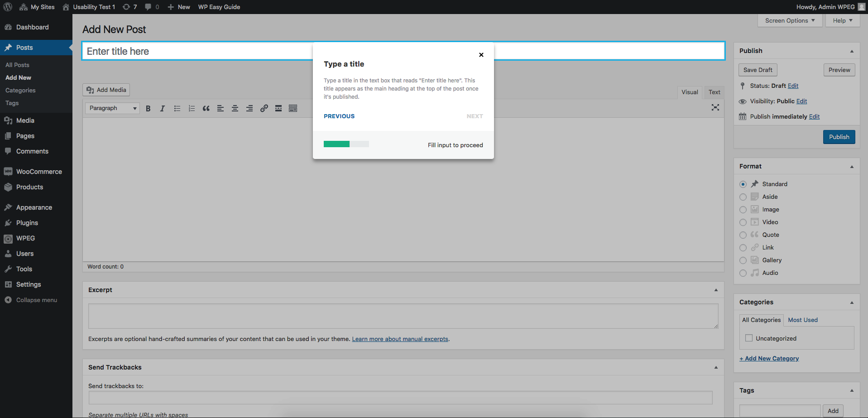Screen dimensions: 868x418
Task: Insert a numbered list
Action: [192, 108]
